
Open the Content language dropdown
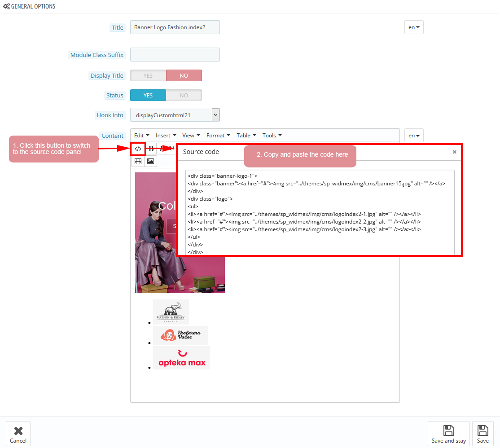[x=414, y=136]
